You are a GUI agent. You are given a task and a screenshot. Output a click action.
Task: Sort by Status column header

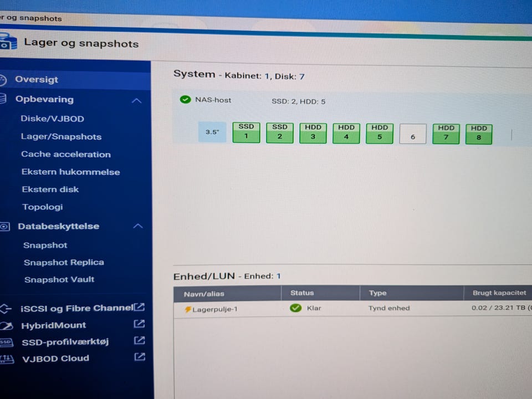click(321, 293)
